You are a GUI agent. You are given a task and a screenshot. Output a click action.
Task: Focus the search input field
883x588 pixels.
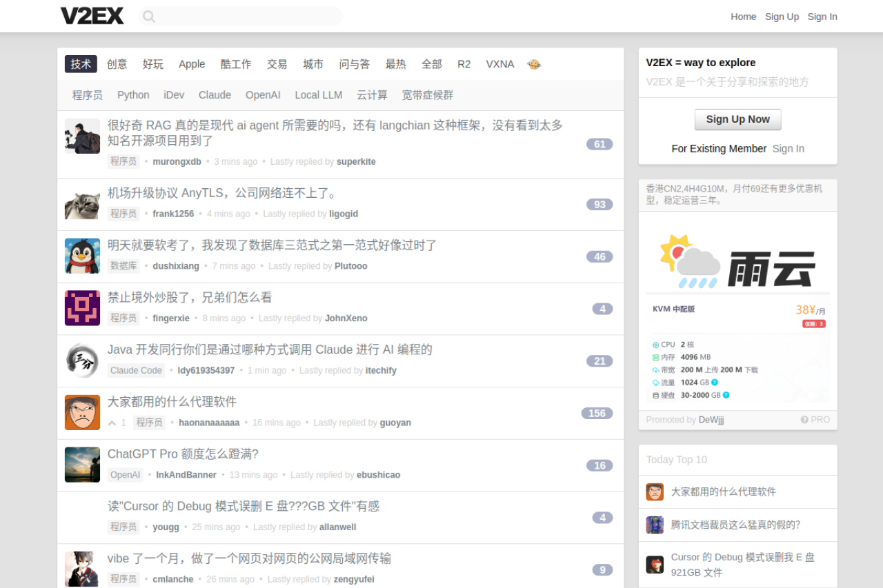click(x=240, y=17)
